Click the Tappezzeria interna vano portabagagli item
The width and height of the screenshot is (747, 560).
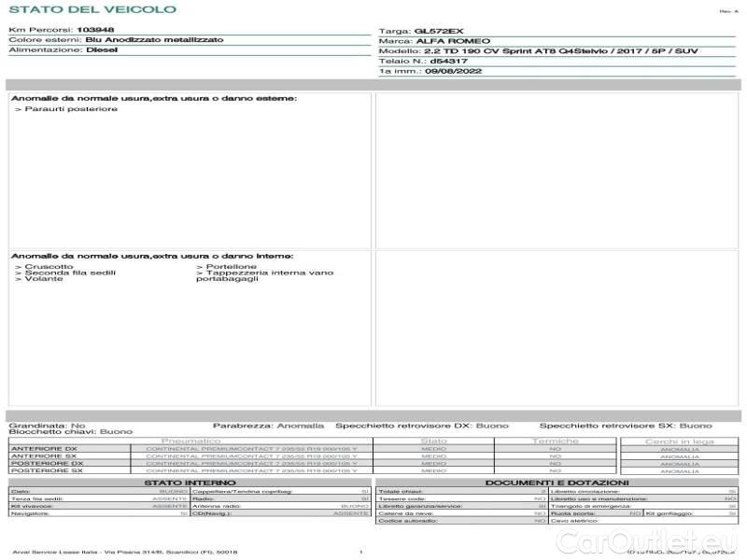point(264,275)
